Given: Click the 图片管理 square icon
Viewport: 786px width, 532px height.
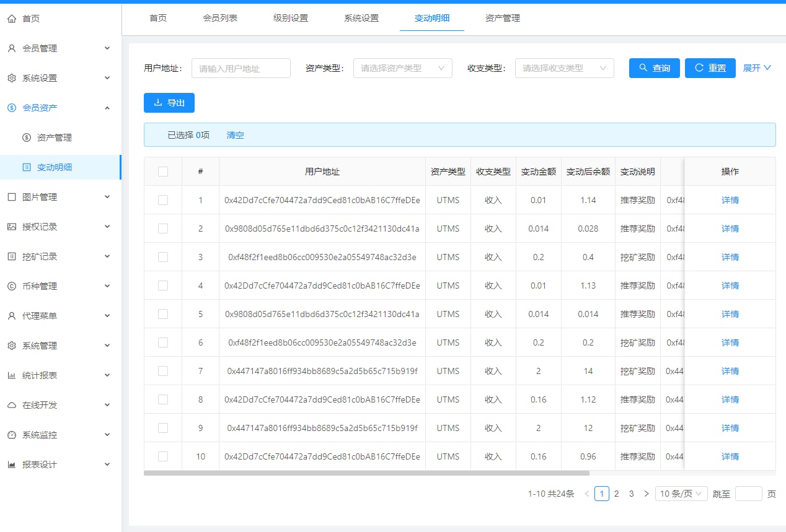Looking at the screenshot, I should click(12, 197).
